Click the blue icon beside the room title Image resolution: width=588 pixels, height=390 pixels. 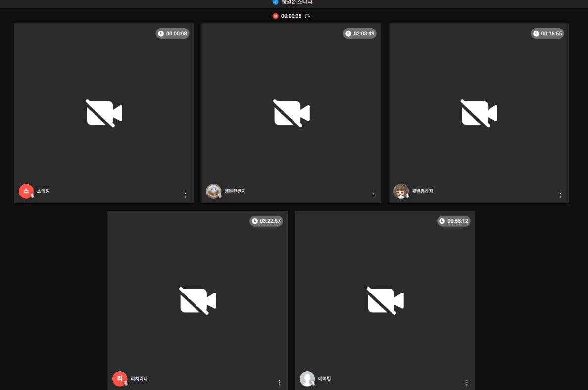276,2
